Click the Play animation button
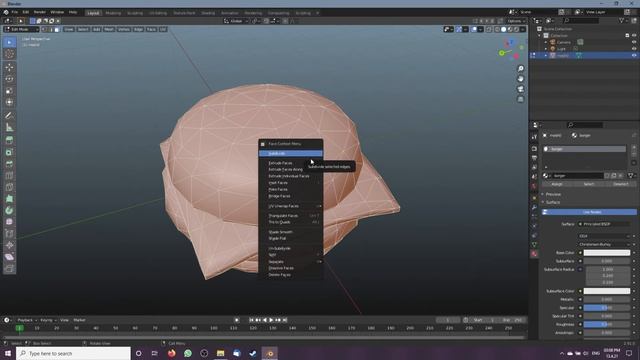Viewport: 640px width, 360px height. tap(271, 320)
